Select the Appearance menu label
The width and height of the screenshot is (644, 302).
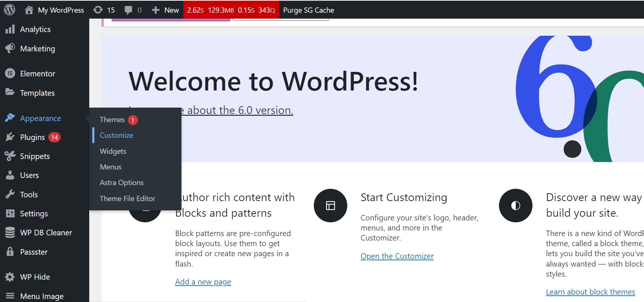41,118
